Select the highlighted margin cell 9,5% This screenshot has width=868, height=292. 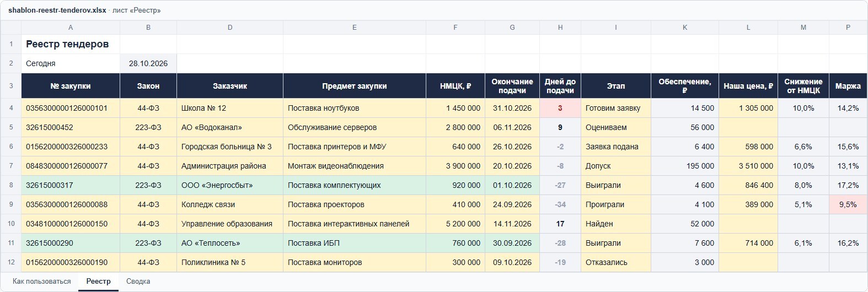[x=848, y=204]
